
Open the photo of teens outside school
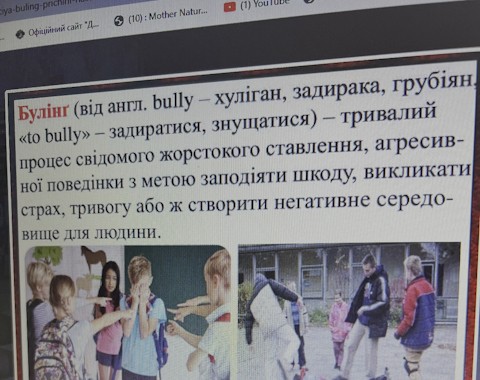coord(349,310)
